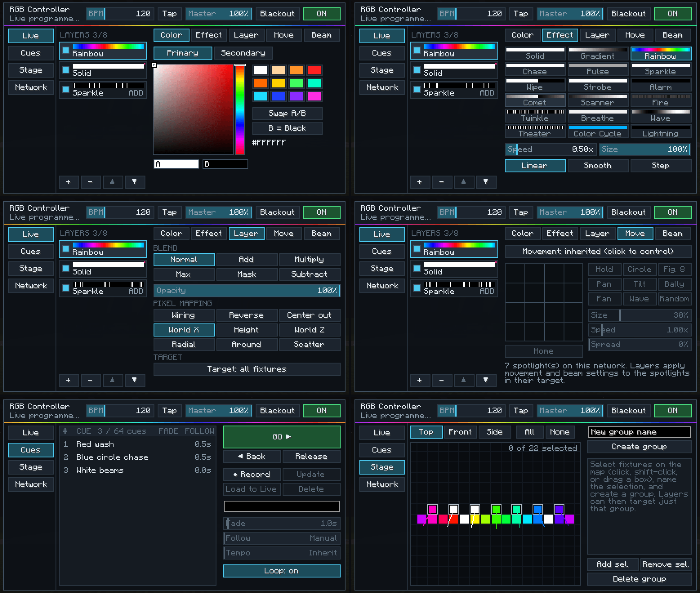Change the Tempo Inherit setting
Viewport: 700px width, 593px height.
(281, 553)
